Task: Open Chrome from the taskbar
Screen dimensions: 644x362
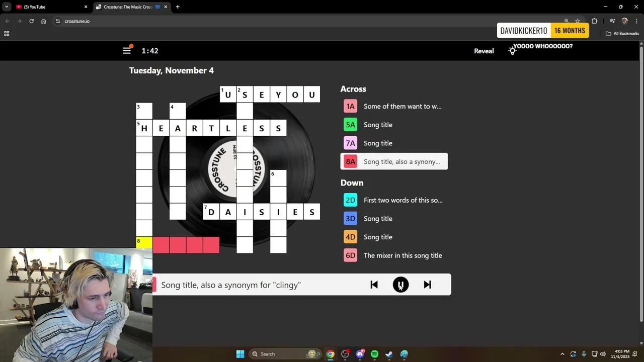Action: (330, 354)
